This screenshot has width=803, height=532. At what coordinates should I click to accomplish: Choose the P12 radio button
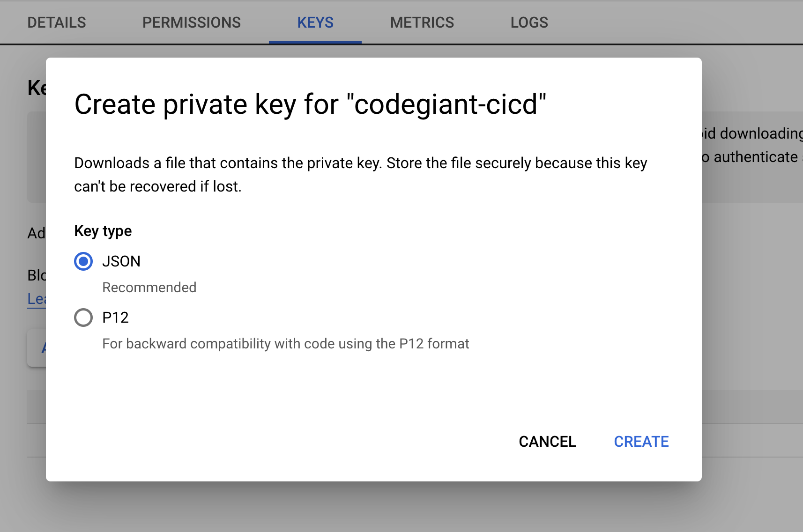point(83,318)
